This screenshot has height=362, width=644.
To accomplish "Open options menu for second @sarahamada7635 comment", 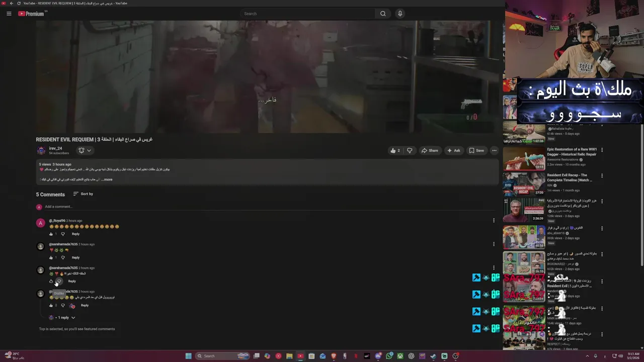I will click(x=494, y=267).
